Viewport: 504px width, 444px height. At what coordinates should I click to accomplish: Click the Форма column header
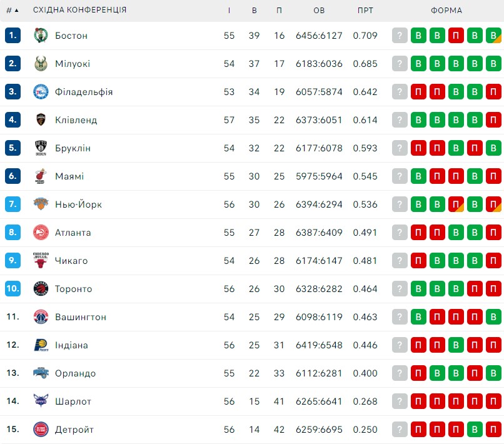pos(446,10)
